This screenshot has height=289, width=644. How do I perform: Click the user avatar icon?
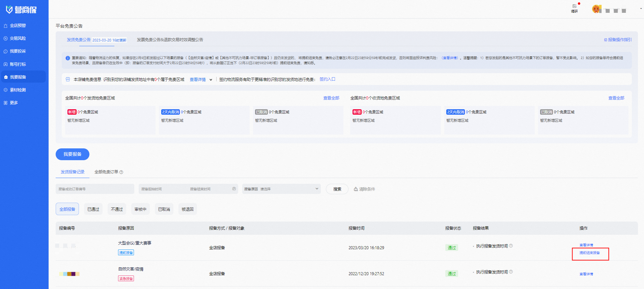(x=596, y=9)
